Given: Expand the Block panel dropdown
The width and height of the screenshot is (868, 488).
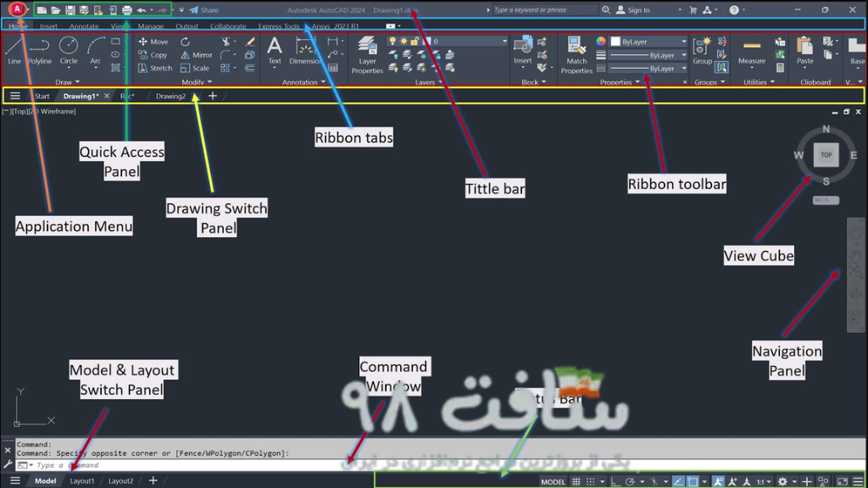Looking at the screenshot, I should click(534, 82).
